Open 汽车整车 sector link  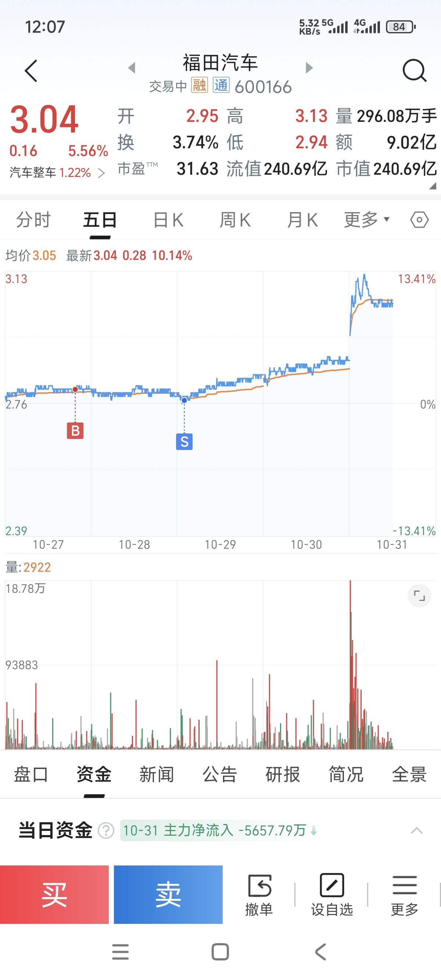[x=57, y=173]
